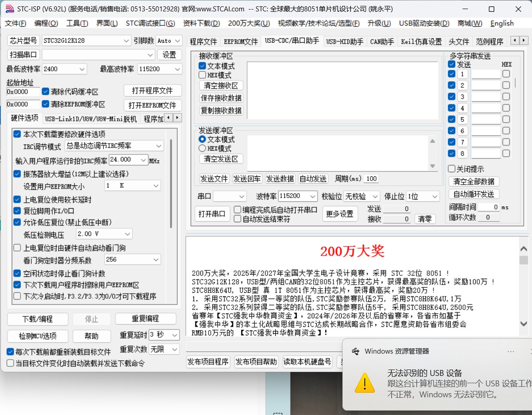The width and height of the screenshot is (532, 415).
Task: Enable 上电复位时由硬件自动启动看门狗
Action: (x=17, y=248)
